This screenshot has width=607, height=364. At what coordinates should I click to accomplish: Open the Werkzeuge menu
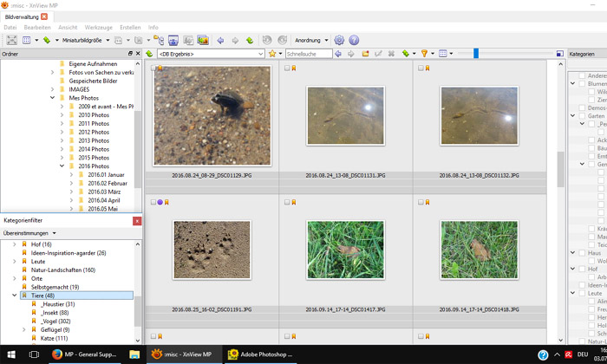(x=98, y=27)
